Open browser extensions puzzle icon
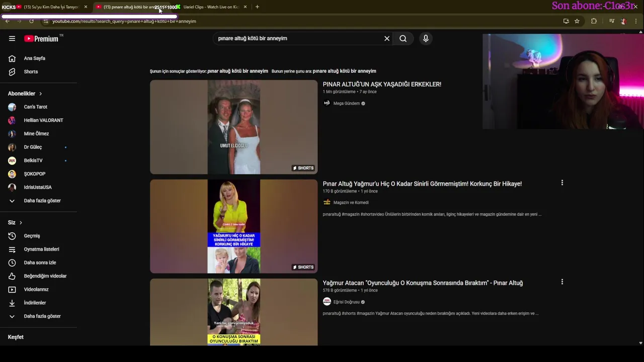Screen dimensions: 644x362 [594, 21]
